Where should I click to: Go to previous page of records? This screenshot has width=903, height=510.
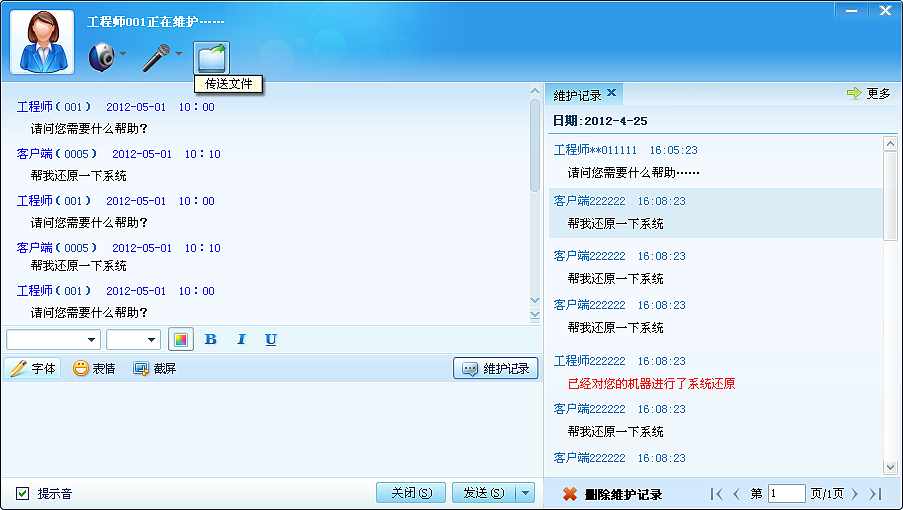point(737,494)
